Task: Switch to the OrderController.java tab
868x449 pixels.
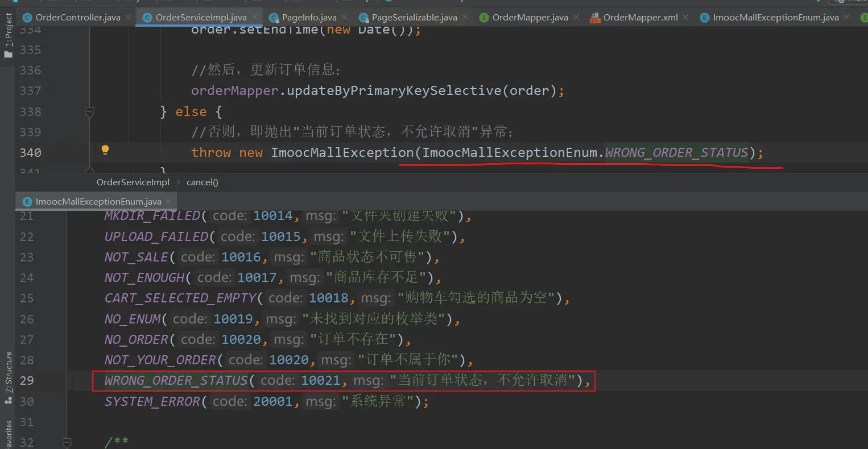Action: [x=77, y=18]
